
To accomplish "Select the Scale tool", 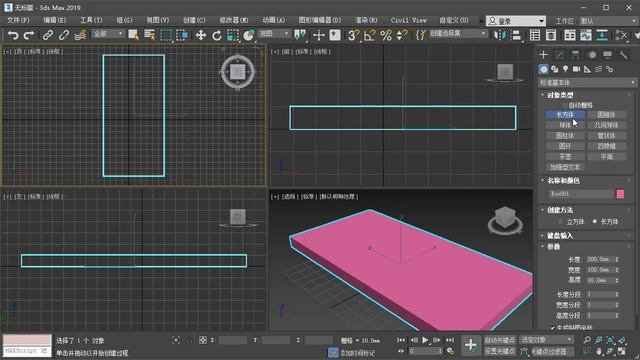I will click(x=233, y=35).
